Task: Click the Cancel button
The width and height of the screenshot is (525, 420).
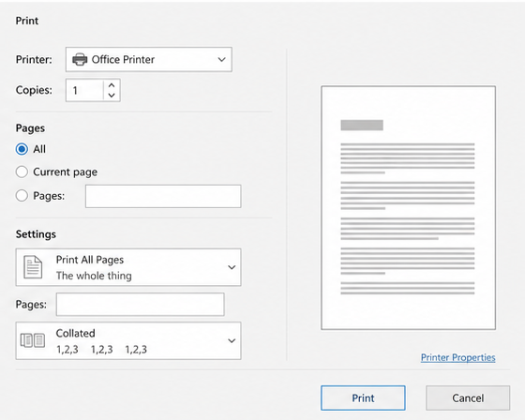Action: (x=468, y=397)
